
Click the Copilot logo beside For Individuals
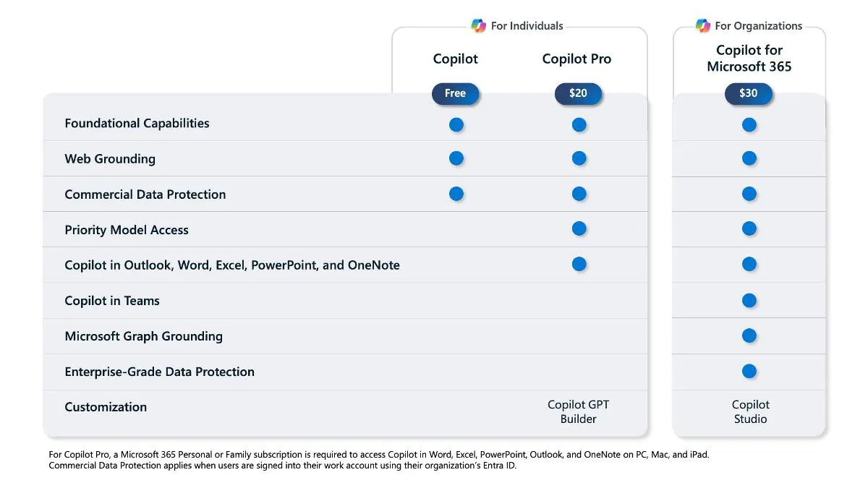[x=479, y=26]
